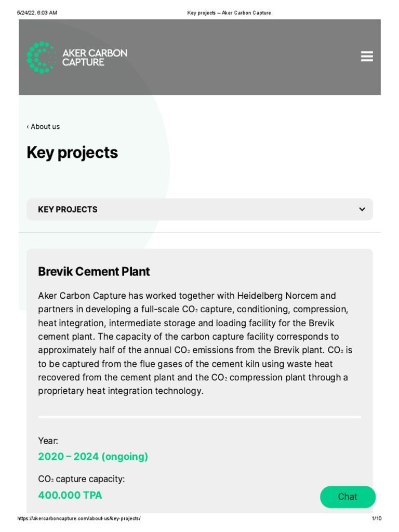Click the 2020 – 2024 (ongoing) year value
This screenshot has width=399, height=532.
point(93,457)
